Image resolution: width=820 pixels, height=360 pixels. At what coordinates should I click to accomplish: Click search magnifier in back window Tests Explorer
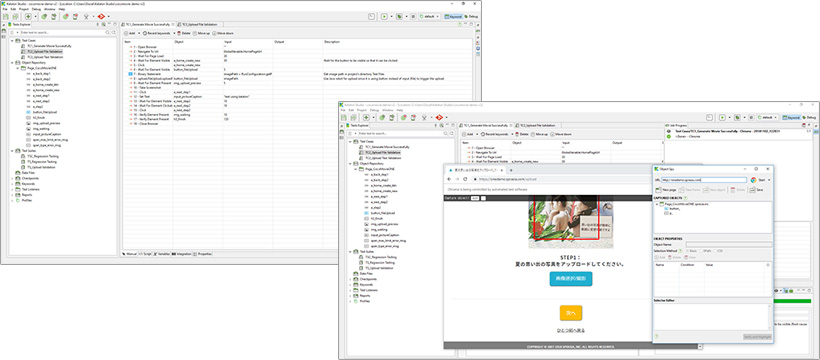(x=107, y=32)
